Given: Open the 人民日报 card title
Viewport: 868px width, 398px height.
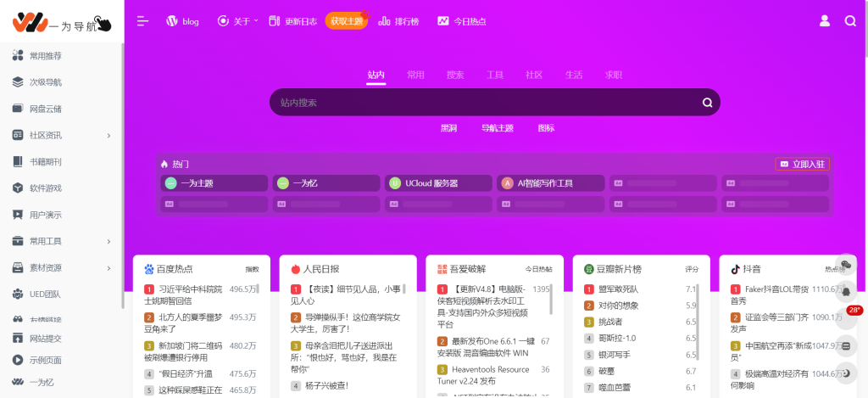Looking at the screenshot, I should tap(321, 269).
